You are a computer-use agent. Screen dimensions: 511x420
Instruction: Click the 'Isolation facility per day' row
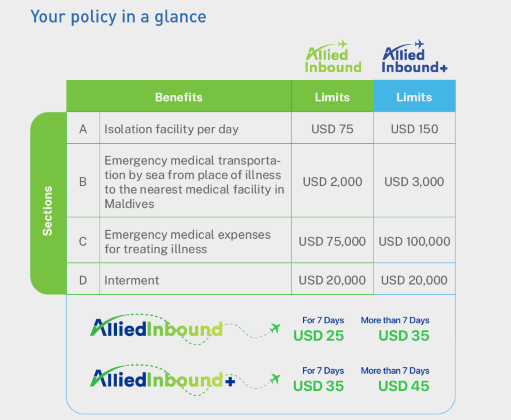coord(171,129)
